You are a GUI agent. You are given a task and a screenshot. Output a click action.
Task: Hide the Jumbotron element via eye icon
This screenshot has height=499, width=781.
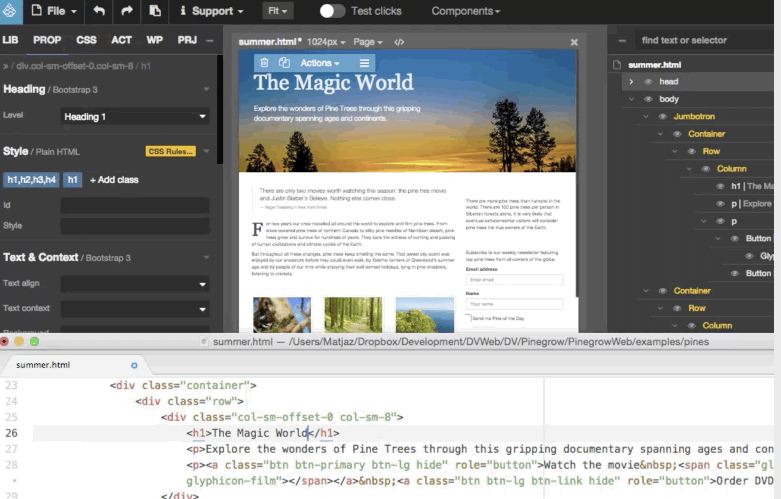662,116
